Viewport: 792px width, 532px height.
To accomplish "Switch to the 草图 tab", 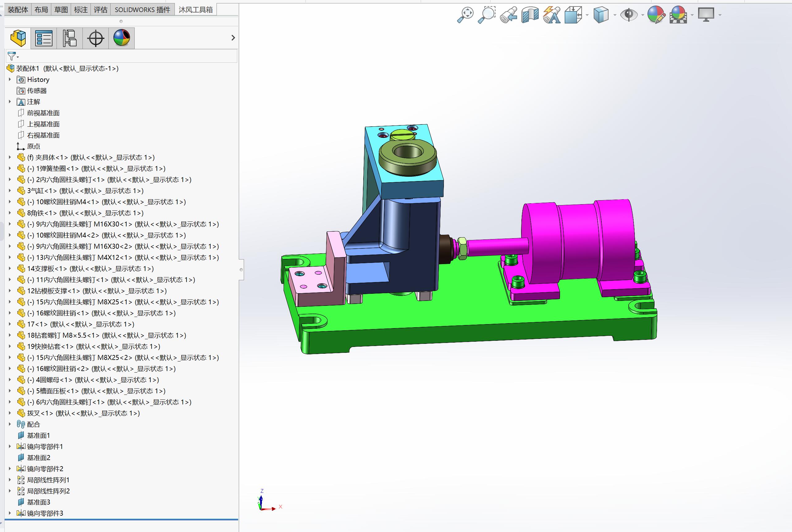I will pyautogui.click(x=61, y=10).
